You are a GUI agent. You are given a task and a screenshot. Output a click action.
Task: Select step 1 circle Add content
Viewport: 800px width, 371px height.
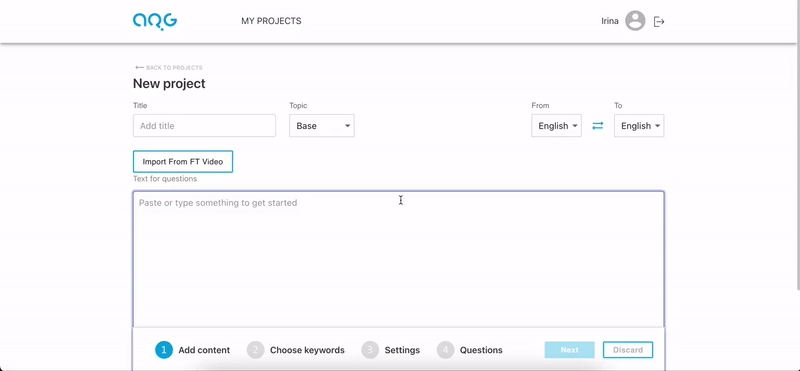(x=164, y=350)
